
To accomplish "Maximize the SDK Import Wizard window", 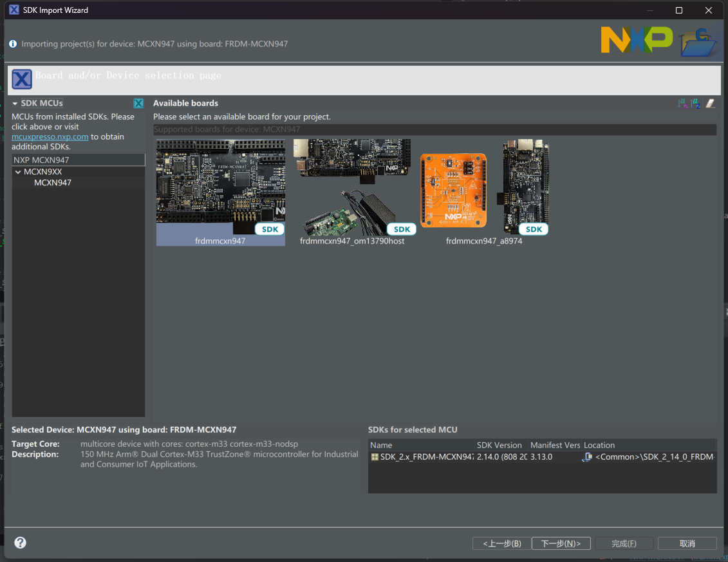I will click(679, 10).
